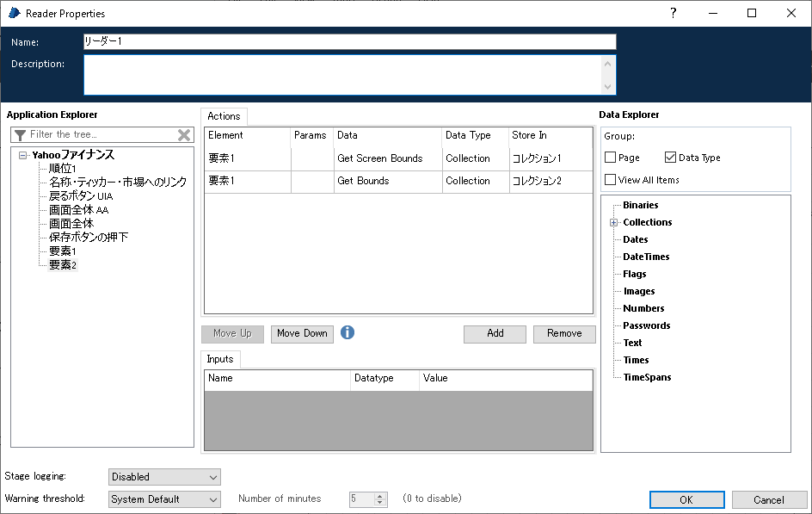This screenshot has width=812, height=514.
Task: Select Dates in Data Explorer
Action: [x=636, y=239]
